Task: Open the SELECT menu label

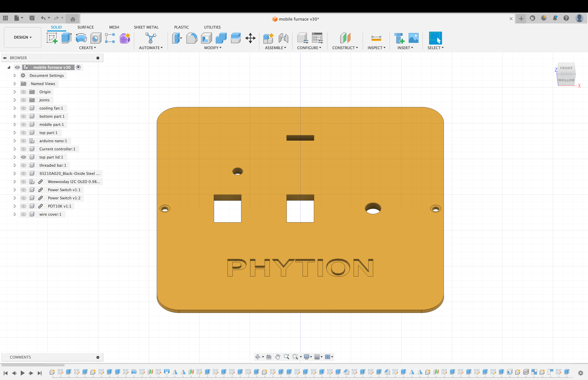Action: pyautogui.click(x=436, y=48)
